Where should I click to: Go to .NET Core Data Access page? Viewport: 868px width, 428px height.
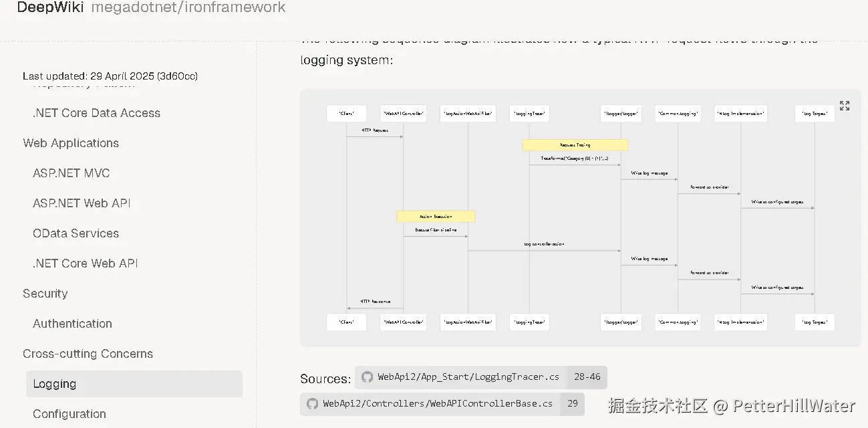96,113
